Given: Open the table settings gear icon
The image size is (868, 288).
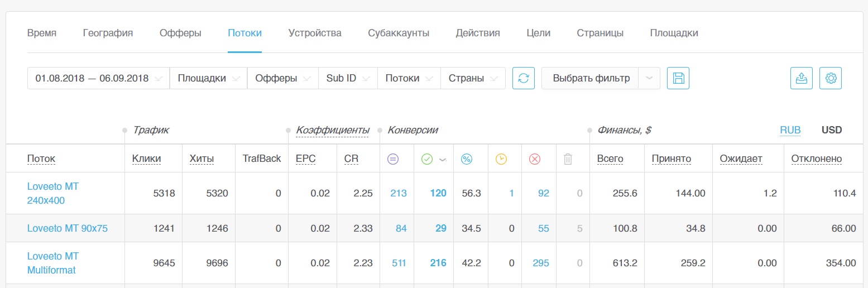Looking at the screenshot, I should pos(831,78).
